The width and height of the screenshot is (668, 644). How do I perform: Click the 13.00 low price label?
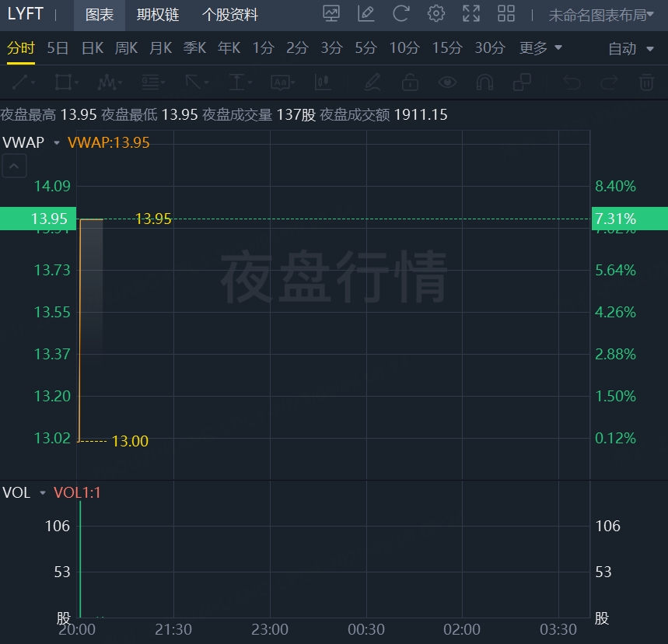pos(130,441)
